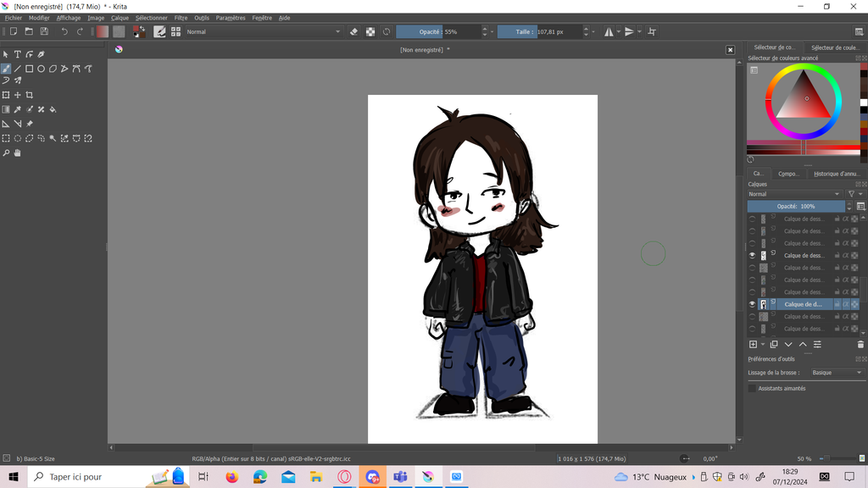Viewport: 868px width, 488px height.
Task: Open the Lissage de la brosse dropdown
Action: [x=836, y=373]
